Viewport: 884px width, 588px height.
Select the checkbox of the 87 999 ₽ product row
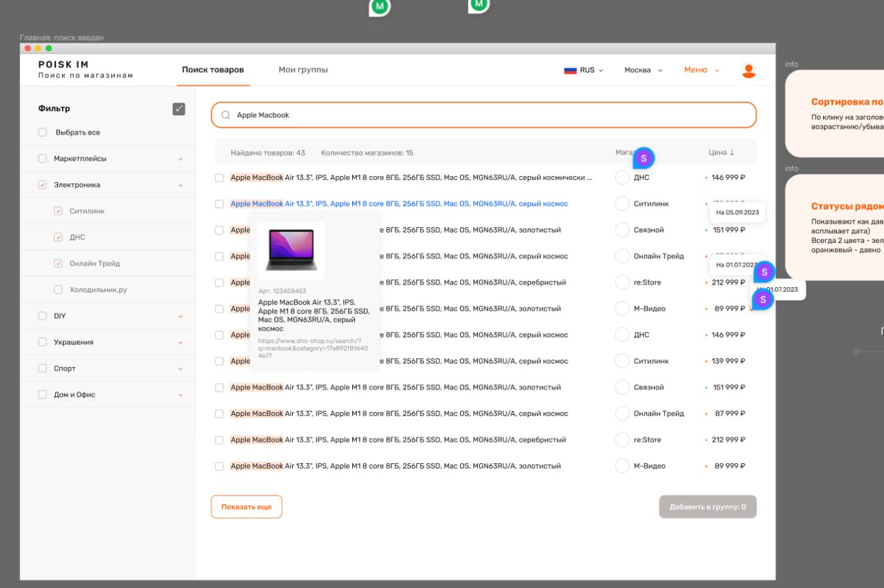tap(219, 414)
